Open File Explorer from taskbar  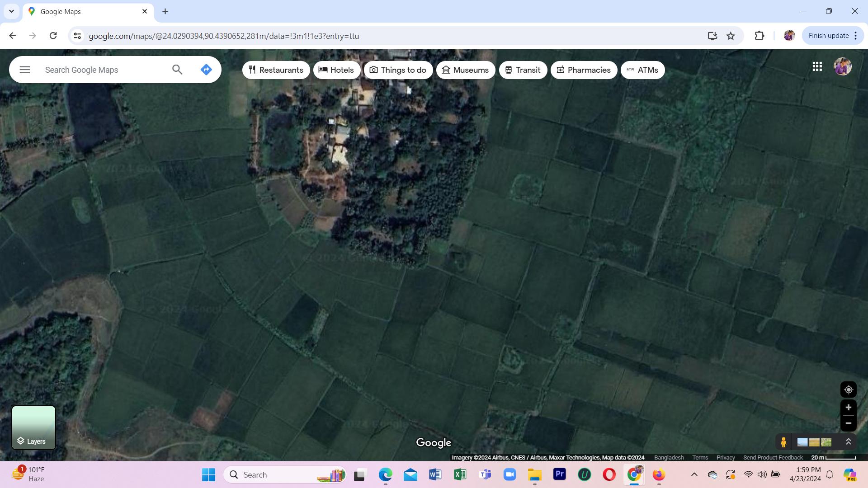tap(535, 474)
